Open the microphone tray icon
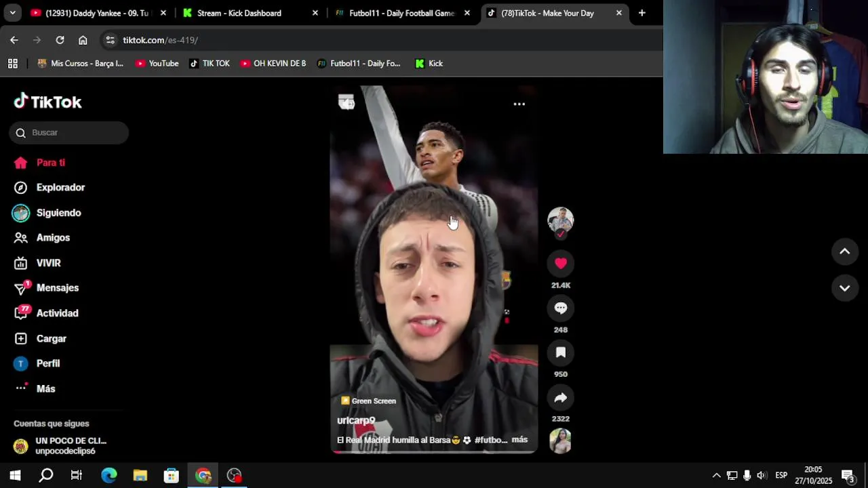This screenshot has width=868, height=488. pyautogui.click(x=747, y=475)
